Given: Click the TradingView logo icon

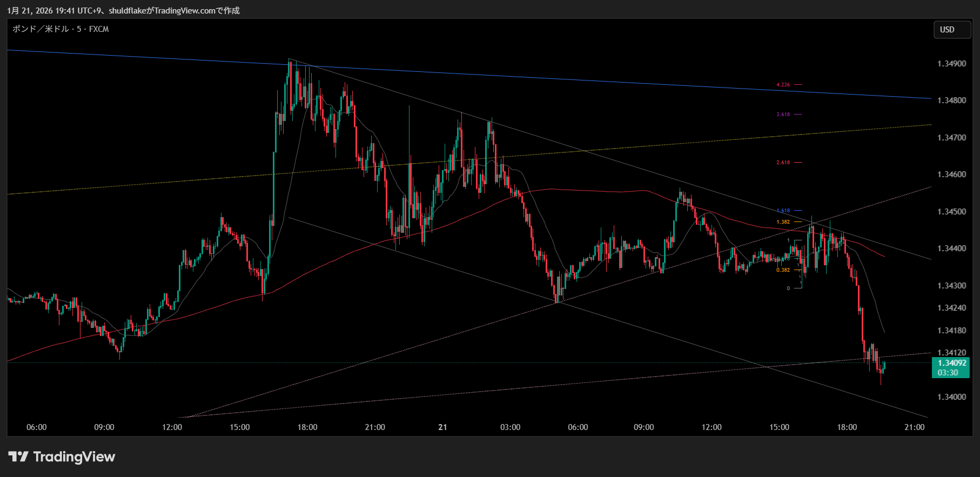Looking at the screenshot, I should tap(18, 457).
